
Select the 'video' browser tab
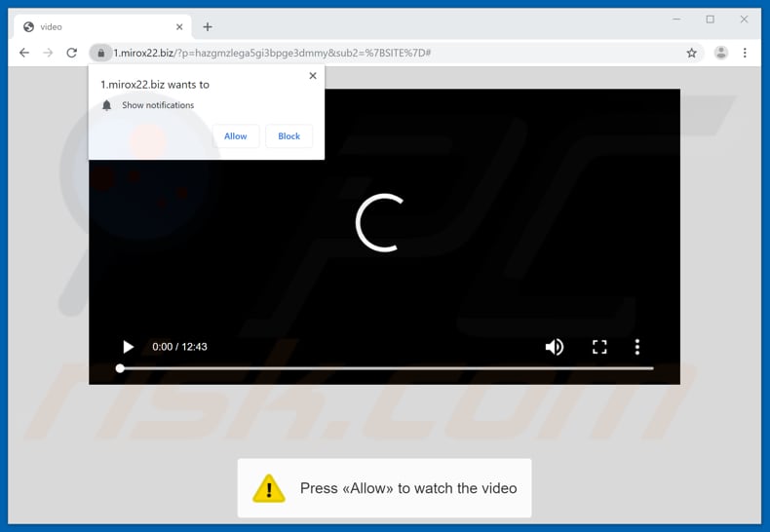point(103,27)
